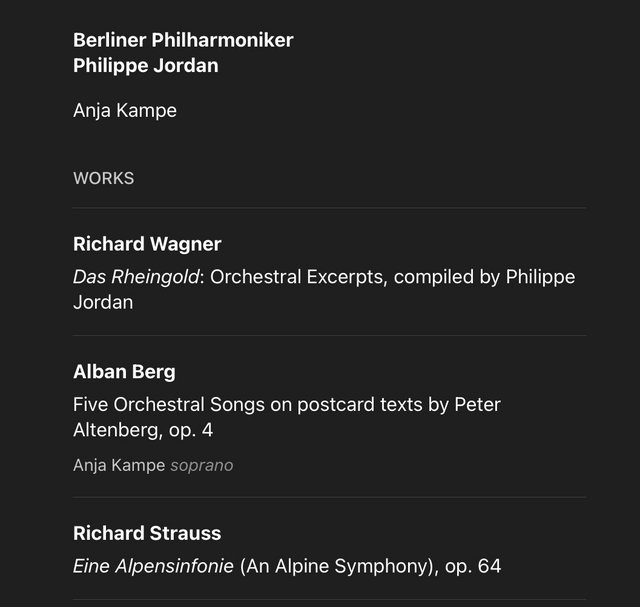Open artist Anja Kampe under the title
This screenshot has height=607, width=640.
(125, 111)
